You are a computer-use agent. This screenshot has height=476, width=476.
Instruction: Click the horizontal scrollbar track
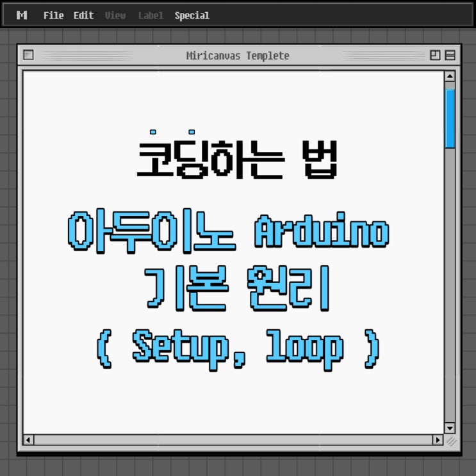(x=233, y=440)
